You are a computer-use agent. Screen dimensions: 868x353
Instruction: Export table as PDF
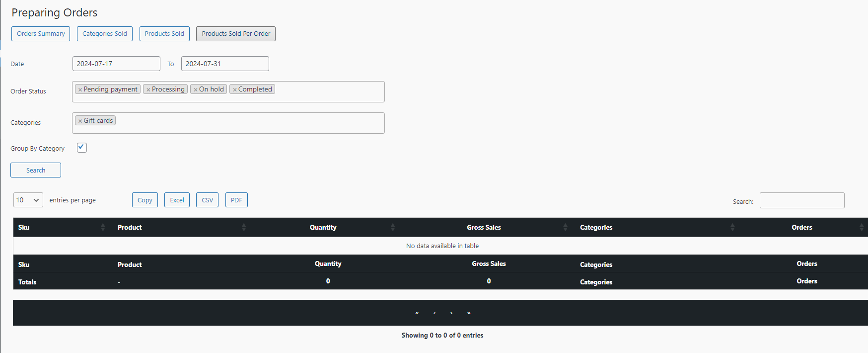click(x=236, y=200)
